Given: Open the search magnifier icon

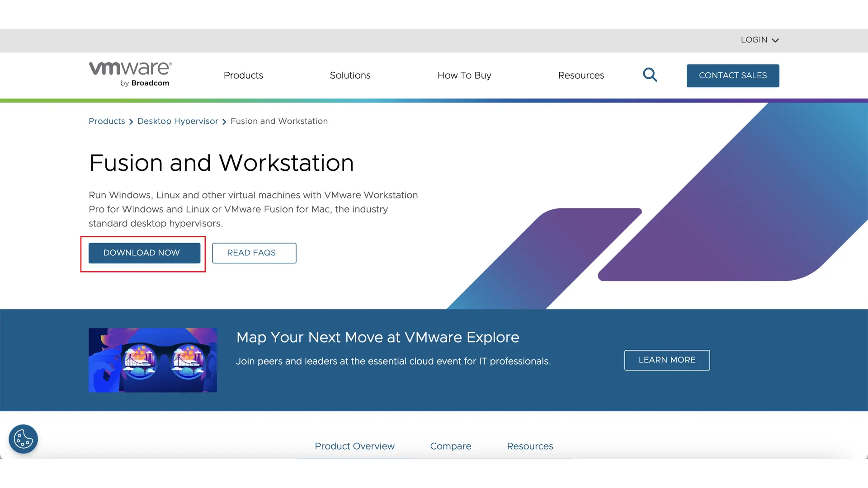Looking at the screenshot, I should [650, 75].
